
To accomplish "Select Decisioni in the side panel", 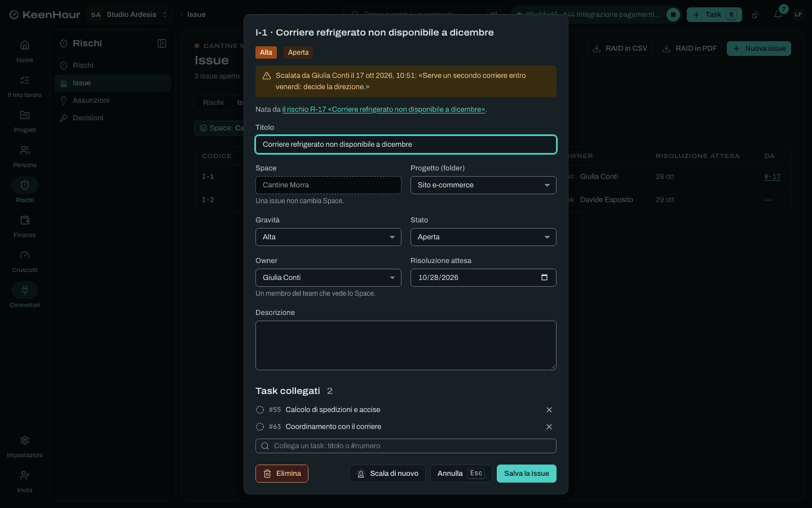I will 113,118.
